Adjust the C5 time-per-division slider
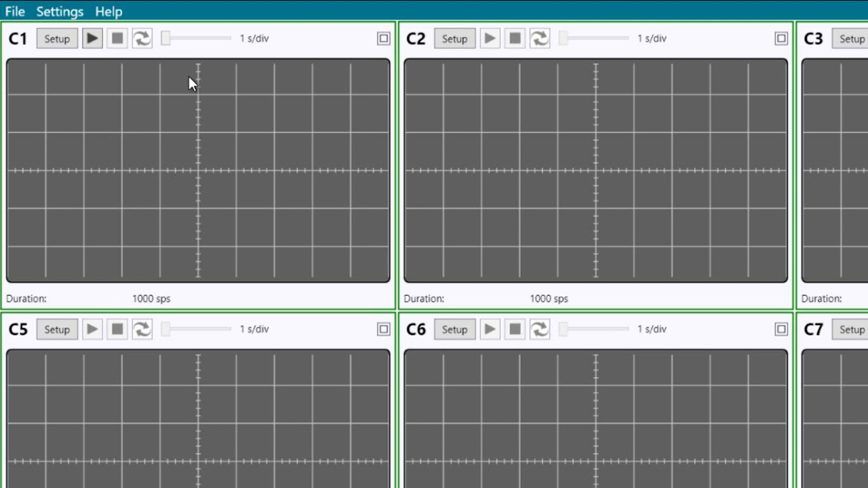The width and height of the screenshot is (868, 488). pos(196,329)
